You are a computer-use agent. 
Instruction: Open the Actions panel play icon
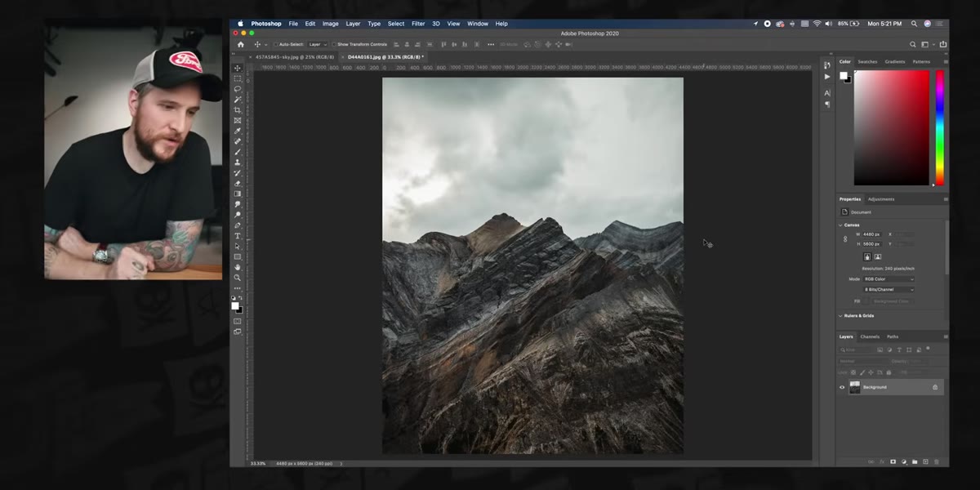[827, 77]
